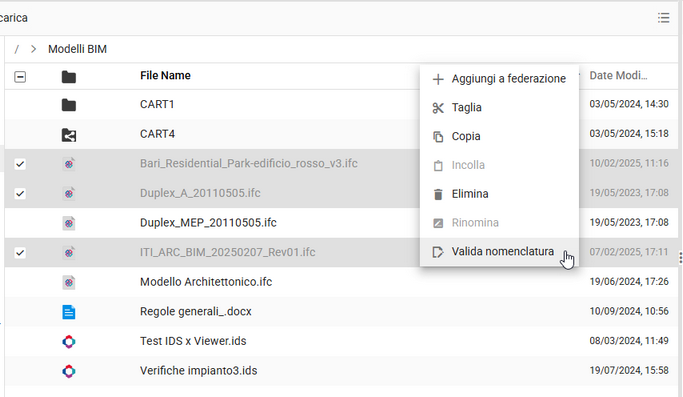
Task: Choose Valida nomenclatura in the context menu
Action: 499,252
